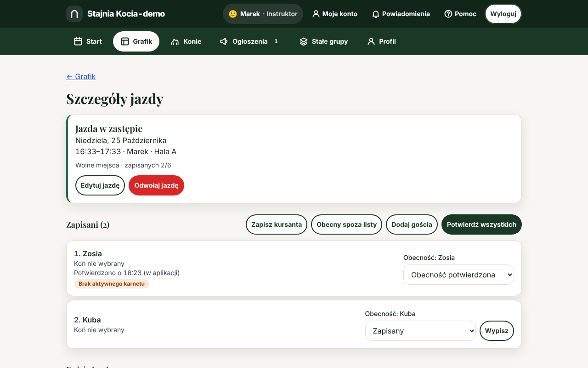Follow the back link to Grafik
Image resolution: width=588 pixels, height=368 pixels.
[x=81, y=76]
